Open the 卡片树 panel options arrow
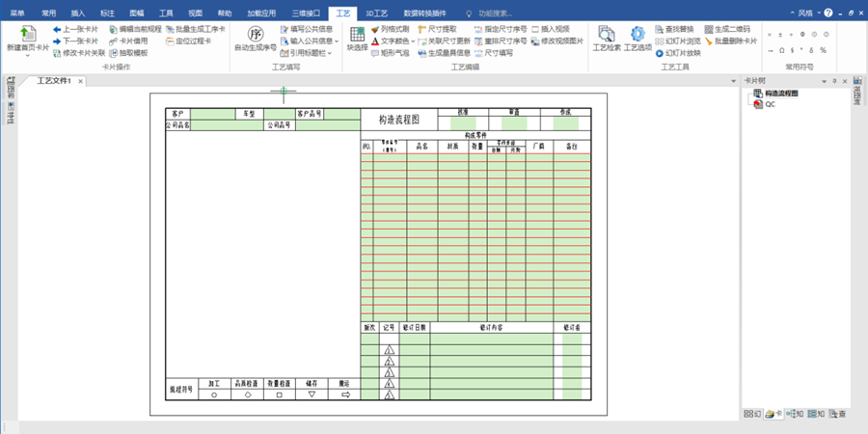This screenshot has width=868, height=434. click(x=825, y=81)
